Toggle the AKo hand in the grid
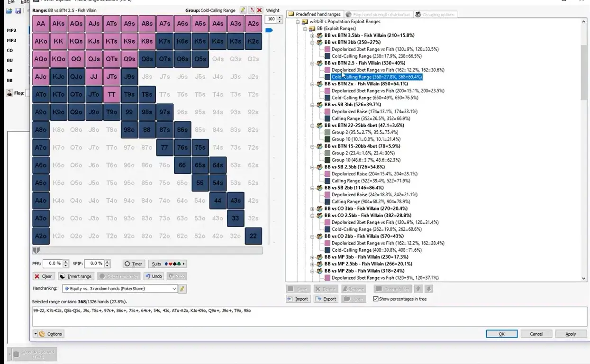590x364 pixels. pos(40,42)
